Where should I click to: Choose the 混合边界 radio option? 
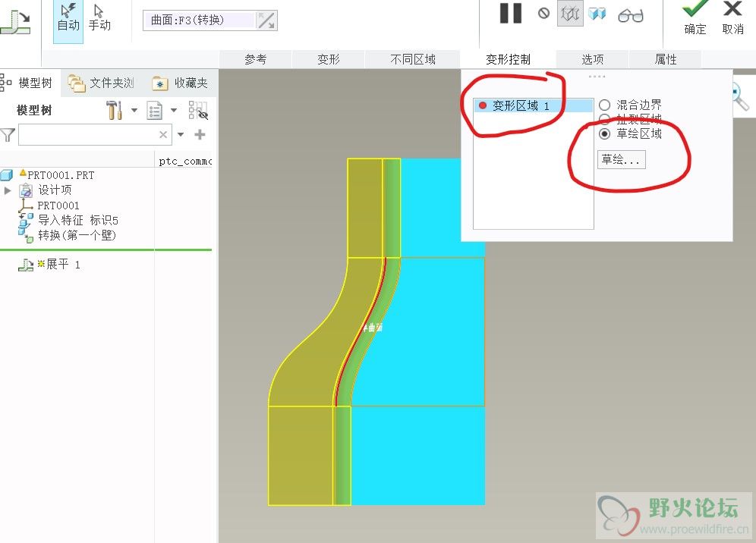click(x=605, y=105)
